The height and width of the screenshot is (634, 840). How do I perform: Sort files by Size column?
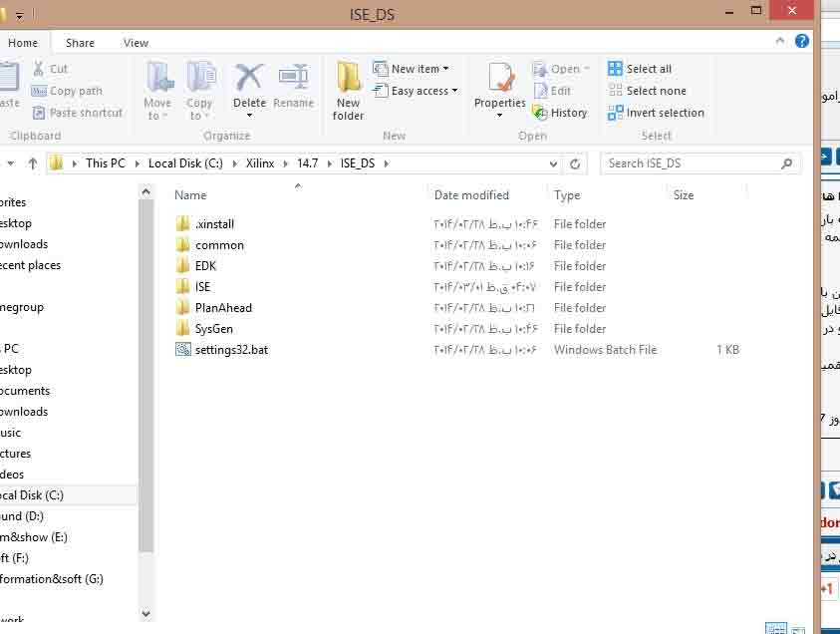click(684, 195)
